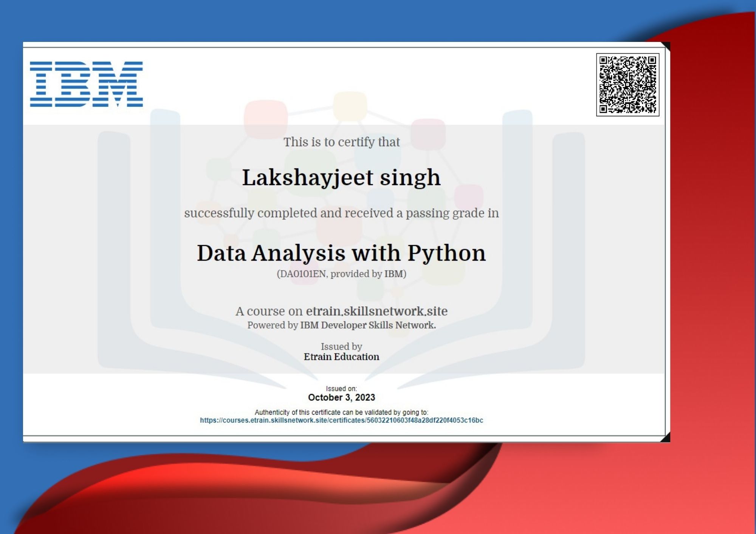Open the certificate validation URL link
Image resolution: width=756 pixels, height=534 pixels.
[x=341, y=420]
